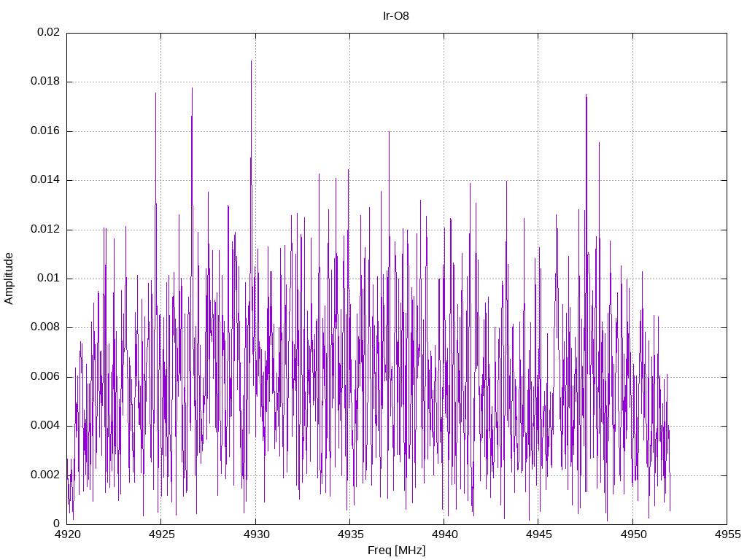Image resolution: width=747 pixels, height=560 pixels.
Task: Click y-axis tick label 0.018
Action: click(x=45, y=82)
